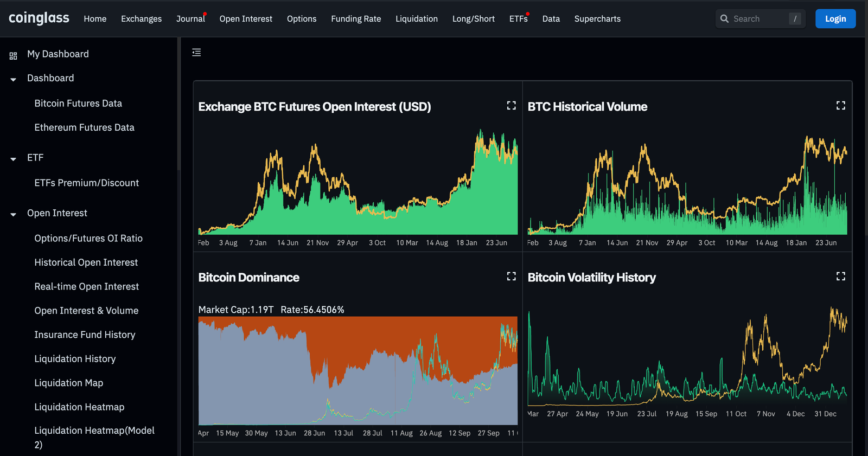Open Bitcoin Futures Data page

point(78,104)
